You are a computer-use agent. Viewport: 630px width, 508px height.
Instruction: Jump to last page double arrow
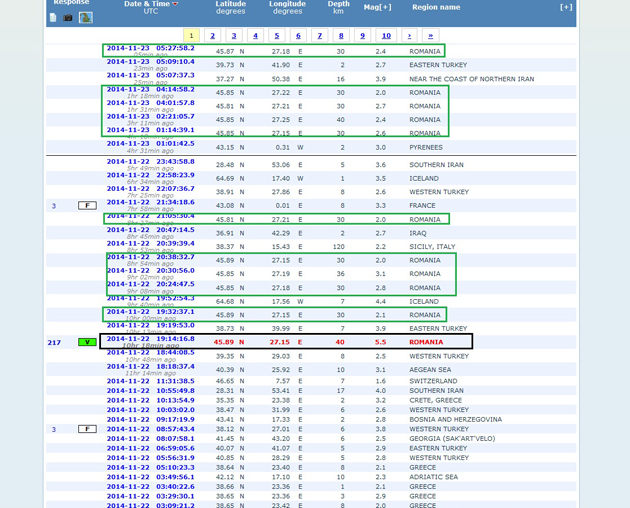430,36
